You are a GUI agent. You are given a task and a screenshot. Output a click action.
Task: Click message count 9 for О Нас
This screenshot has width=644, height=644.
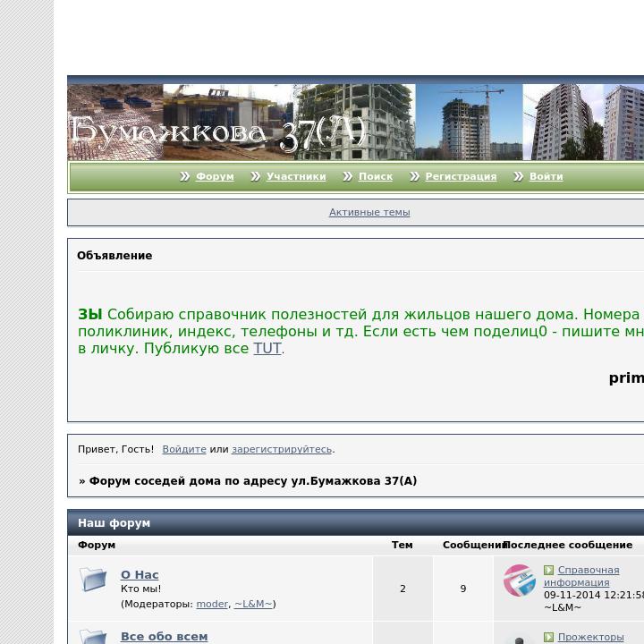pyautogui.click(x=463, y=589)
